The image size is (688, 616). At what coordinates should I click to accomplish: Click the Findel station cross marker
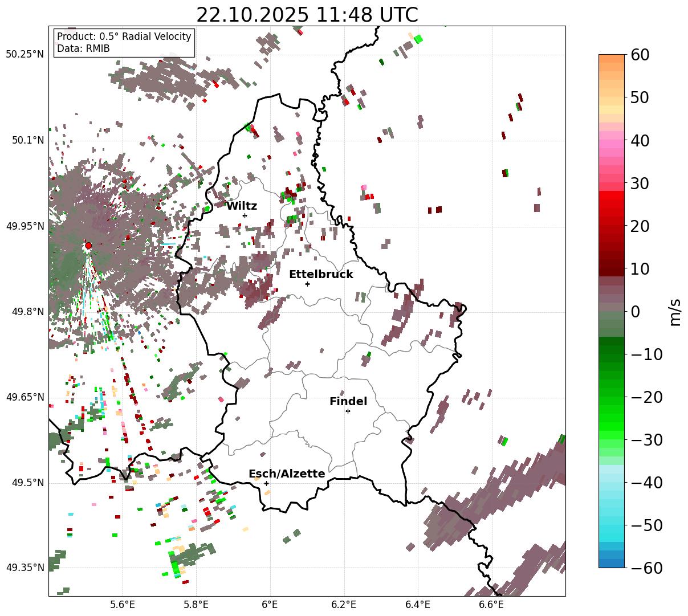(348, 411)
